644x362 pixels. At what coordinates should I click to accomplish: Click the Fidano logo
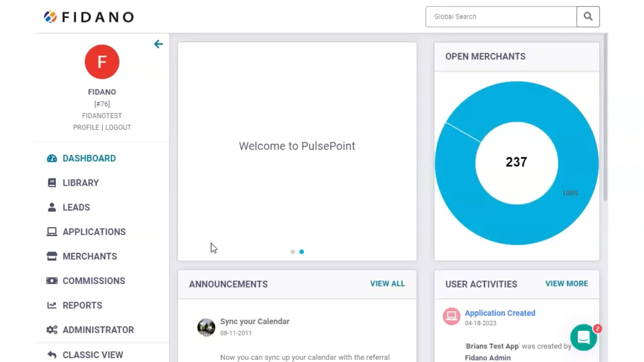(x=89, y=17)
